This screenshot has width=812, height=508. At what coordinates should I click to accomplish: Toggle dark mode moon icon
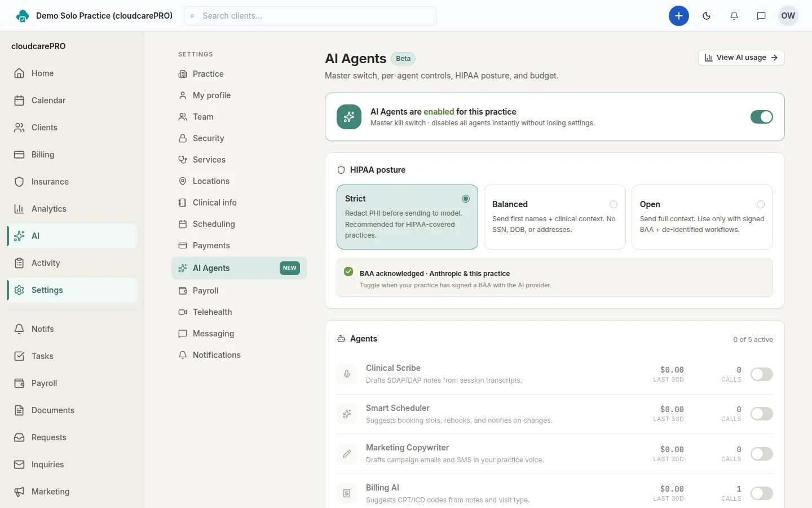[707, 16]
